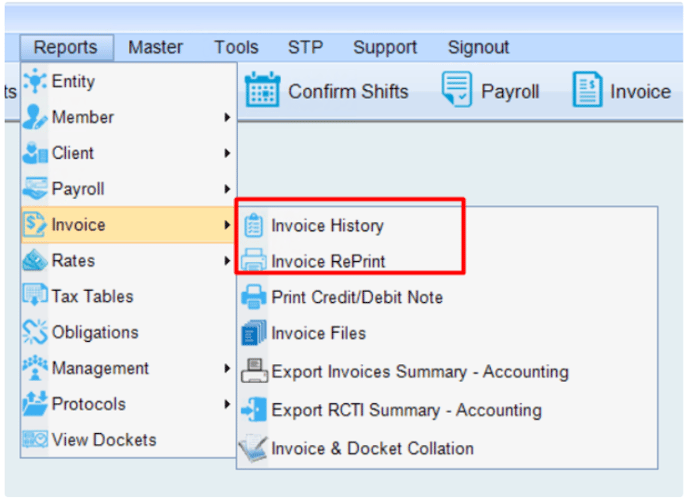
Task: Click the Confirm Shifts calendar icon
Action: [x=262, y=90]
